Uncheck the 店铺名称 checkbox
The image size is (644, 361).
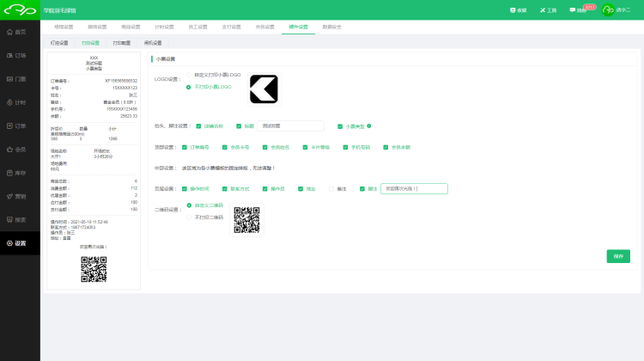(198, 125)
